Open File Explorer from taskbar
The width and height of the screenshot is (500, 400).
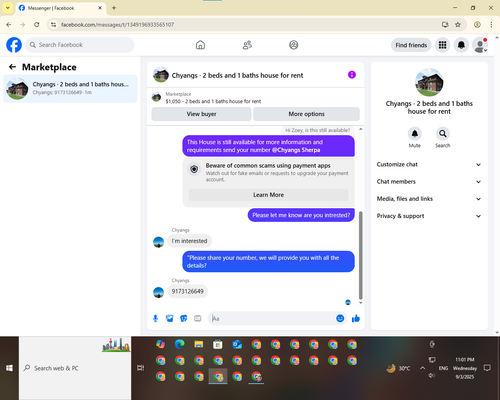tap(199, 344)
